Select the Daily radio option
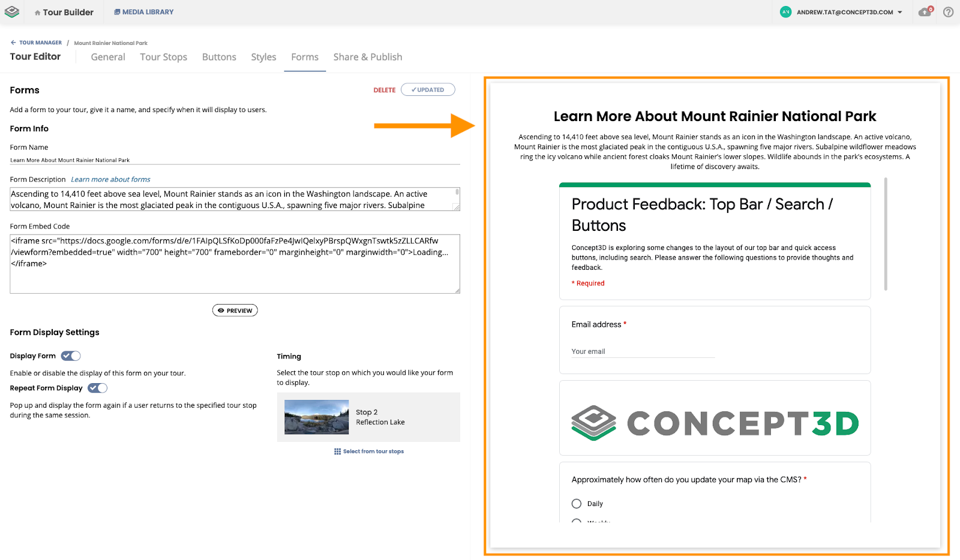 tap(577, 504)
